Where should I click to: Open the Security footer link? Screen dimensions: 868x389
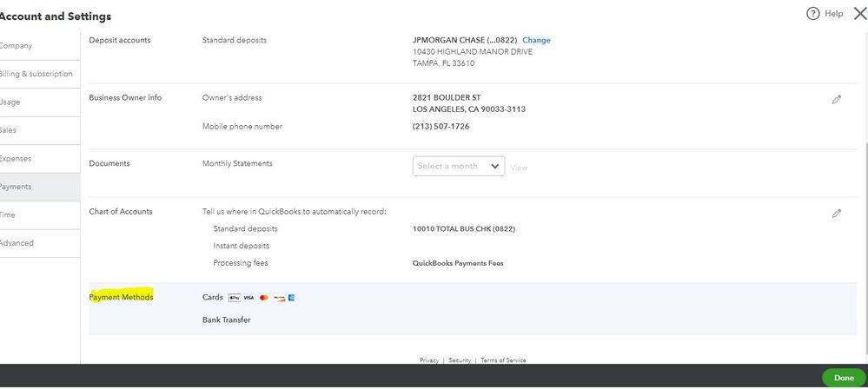click(x=460, y=360)
